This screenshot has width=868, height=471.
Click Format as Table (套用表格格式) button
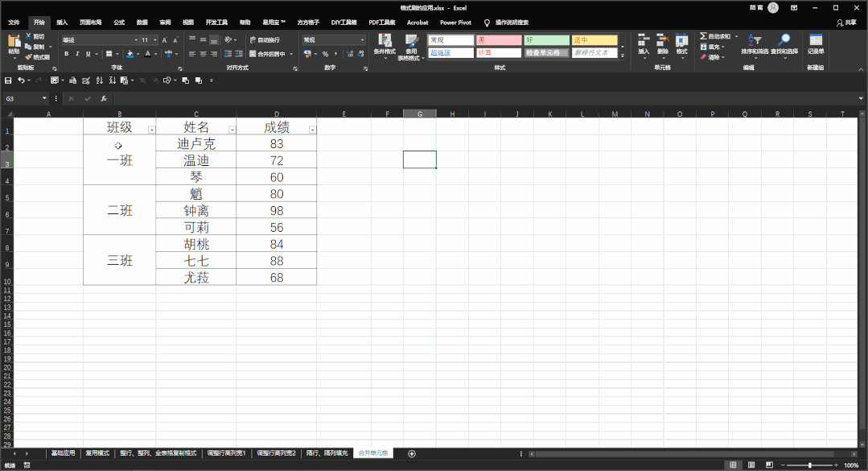coord(411,47)
